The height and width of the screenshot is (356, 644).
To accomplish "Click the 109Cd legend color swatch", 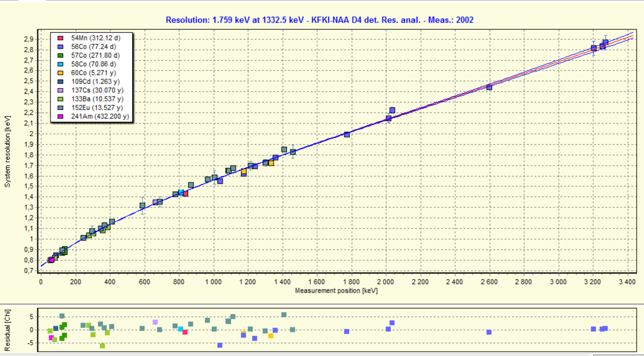I will 60,82.
